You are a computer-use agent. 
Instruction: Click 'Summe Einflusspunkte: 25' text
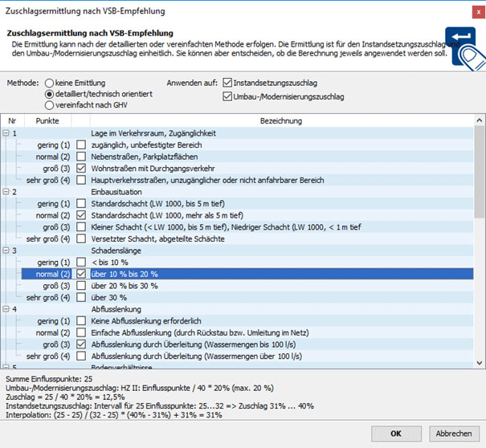tap(49, 379)
